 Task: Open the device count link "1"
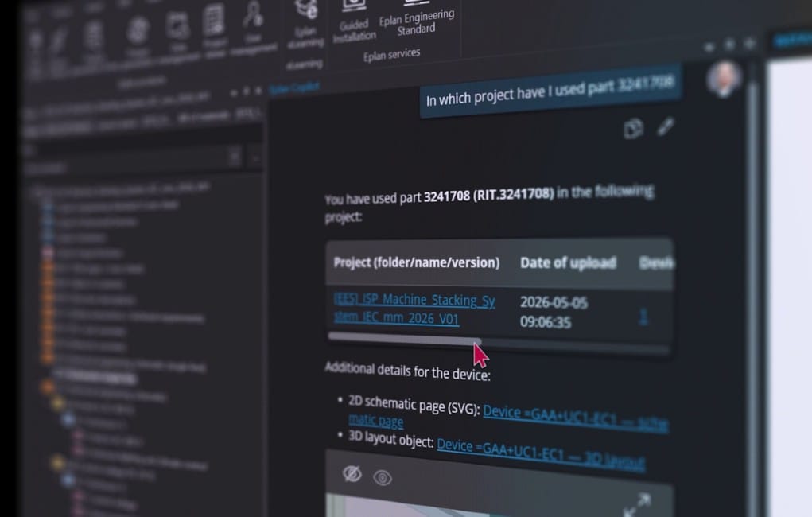(643, 316)
